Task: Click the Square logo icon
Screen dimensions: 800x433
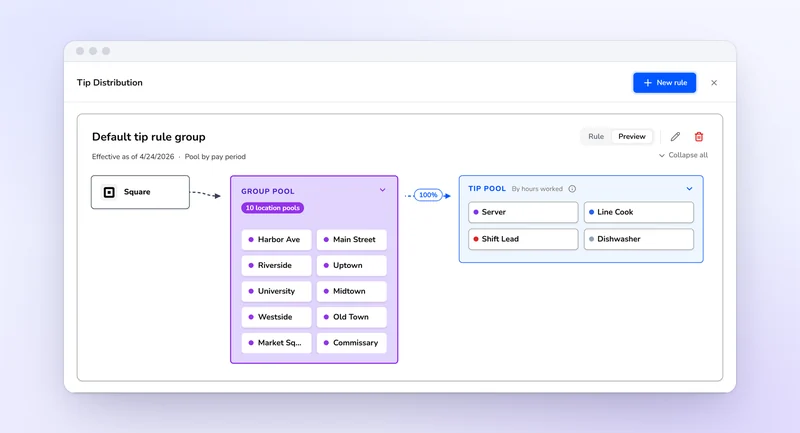Action: [x=109, y=192]
